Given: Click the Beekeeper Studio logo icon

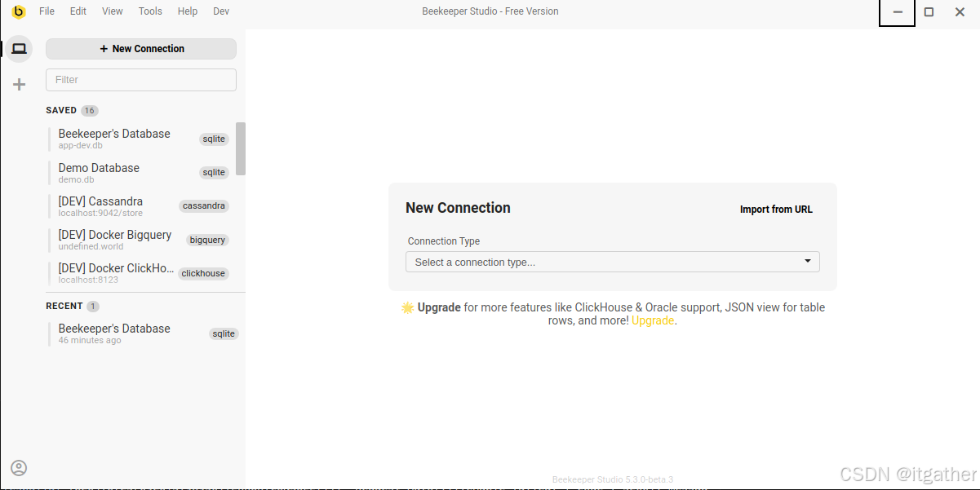Looking at the screenshot, I should coord(19,11).
